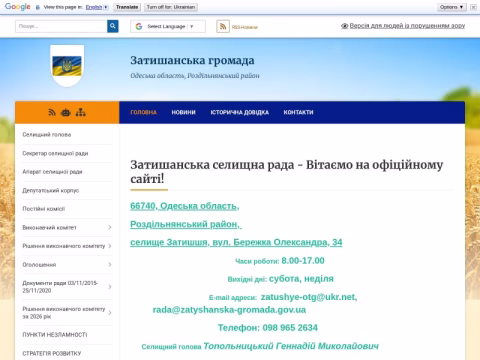This screenshot has width=480, height=360.
Task: Click the blue search magnifier button
Action: click(x=113, y=26)
